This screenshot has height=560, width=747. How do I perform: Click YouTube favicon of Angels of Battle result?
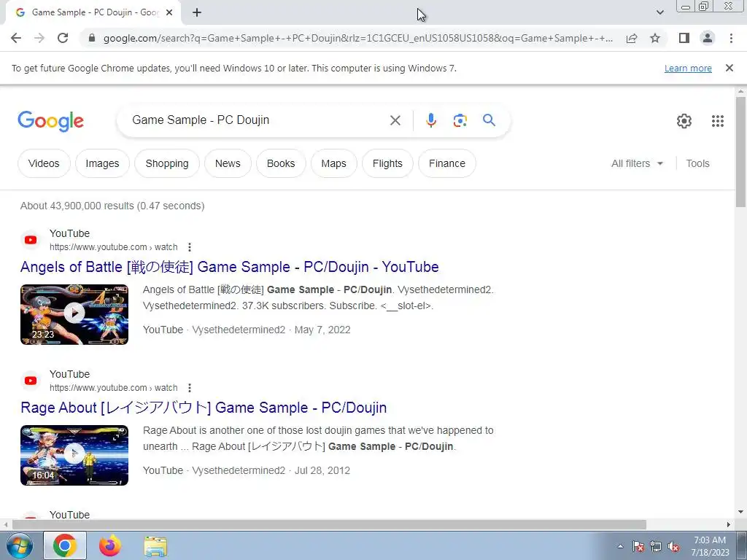coord(31,239)
